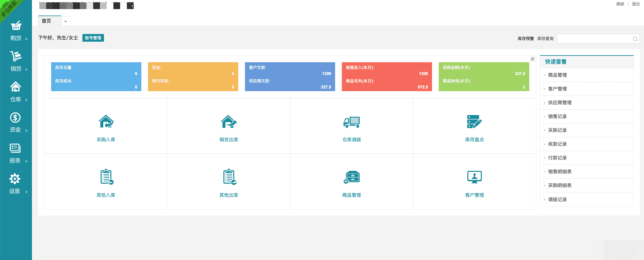This screenshot has height=260, width=644.
Task: Open the 设置 gear icon
Action: [x=15, y=179]
